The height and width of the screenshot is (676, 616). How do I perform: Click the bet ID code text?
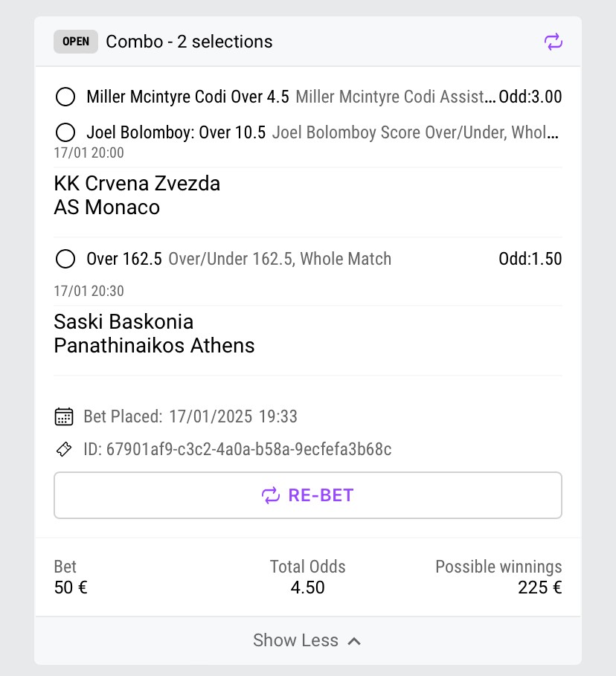tap(248, 449)
